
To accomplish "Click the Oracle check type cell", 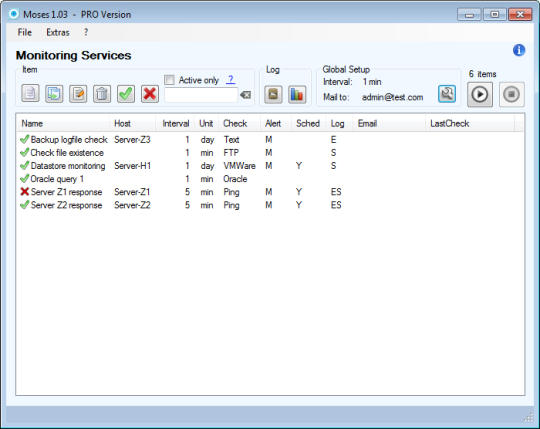I will pos(235,179).
